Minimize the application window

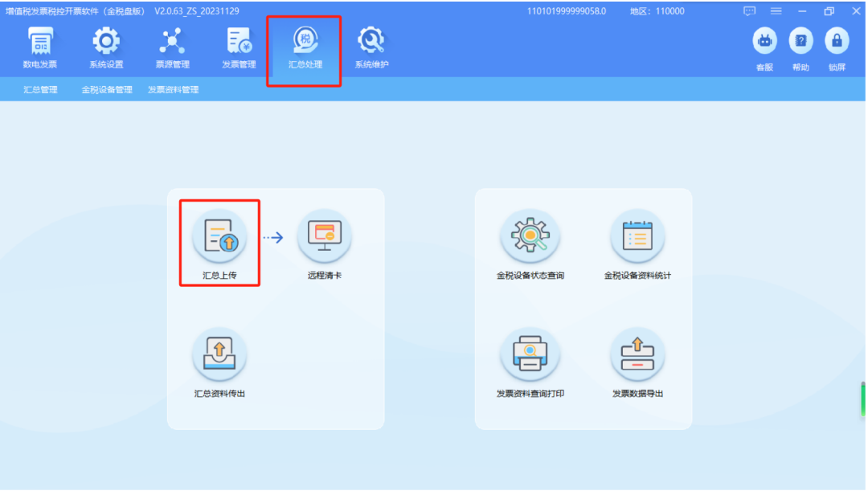[x=802, y=11]
